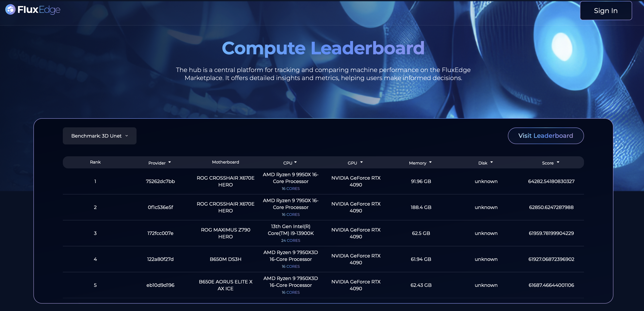Sort by Memory column arrow
This screenshot has width=644, height=311.
430,162
